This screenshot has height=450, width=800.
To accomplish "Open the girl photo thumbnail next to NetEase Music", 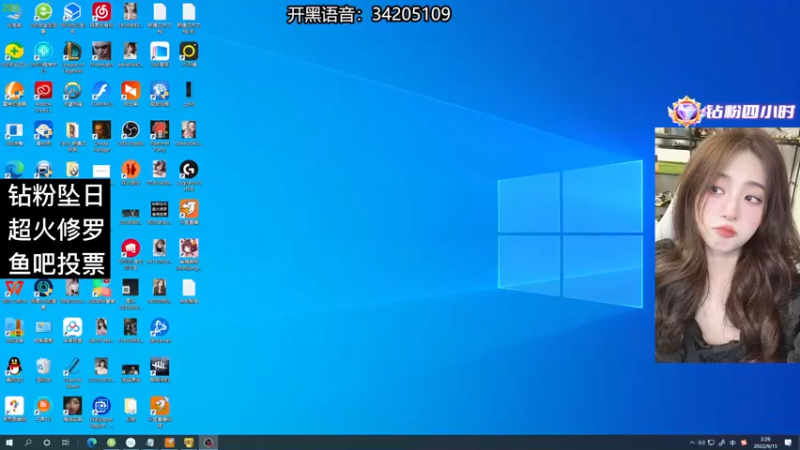I will point(131,12).
